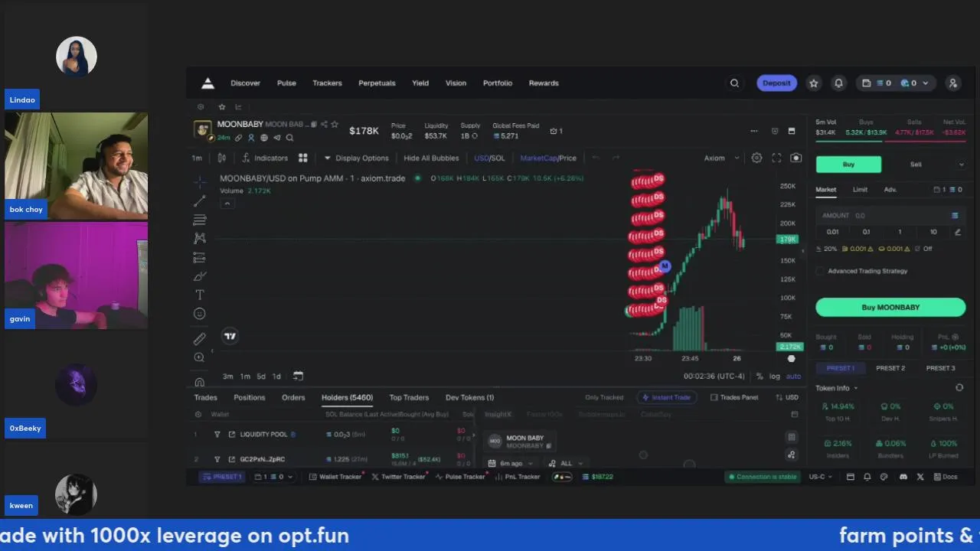The width and height of the screenshot is (980, 551).
Task: Open the Display Options dropdown
Action: pyautogui.click(x=356, y=158)
